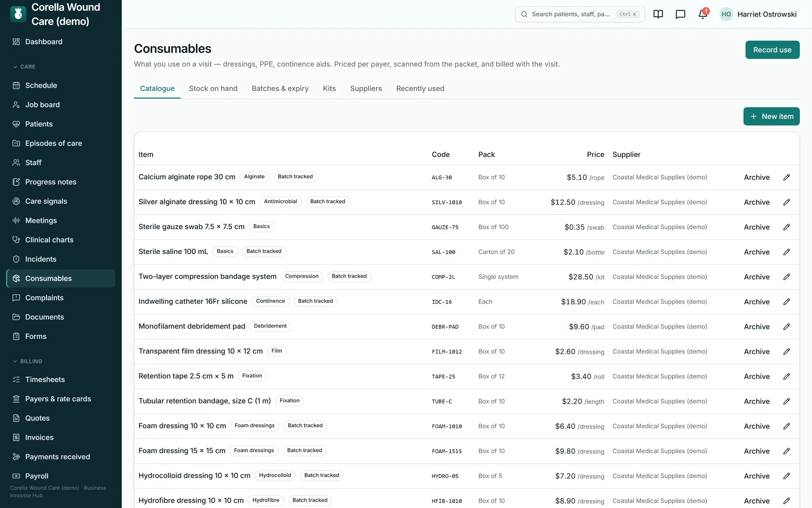The height and width of the screenshot is (508, 812).
Task: Open Progress notes in sidebar
Action: [61, 182]
